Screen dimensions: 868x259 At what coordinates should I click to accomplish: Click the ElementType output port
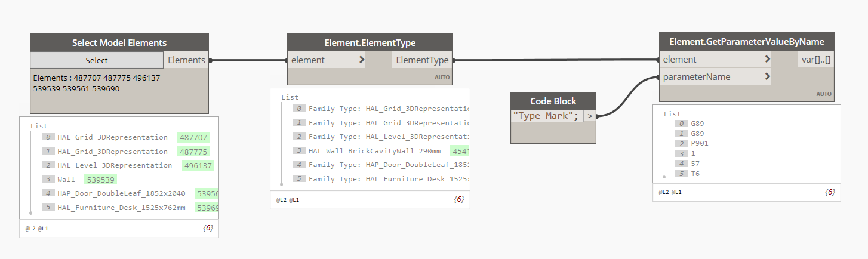click(423, 60)
